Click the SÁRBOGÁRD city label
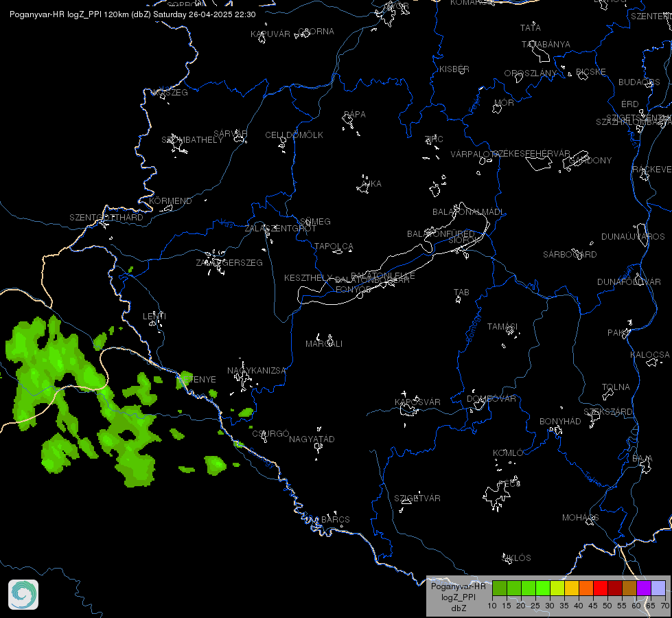This screenshot has height=618, width=672. point(570,255)
